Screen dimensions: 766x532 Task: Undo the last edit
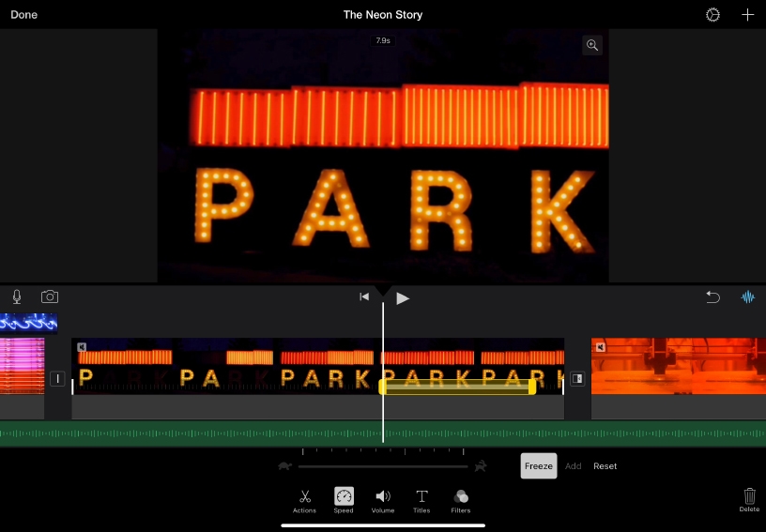coord(712,297)
